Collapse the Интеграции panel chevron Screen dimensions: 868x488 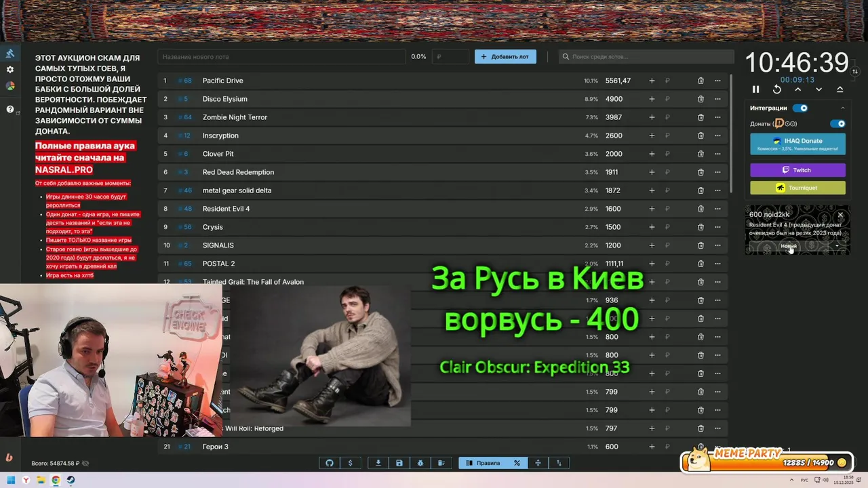tap(843, 108)
